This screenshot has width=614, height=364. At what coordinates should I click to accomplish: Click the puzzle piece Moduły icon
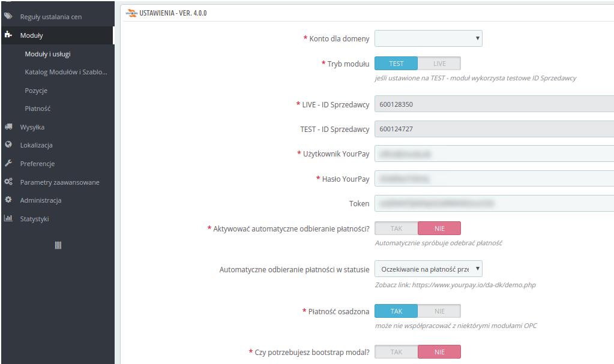coord(8,35)
